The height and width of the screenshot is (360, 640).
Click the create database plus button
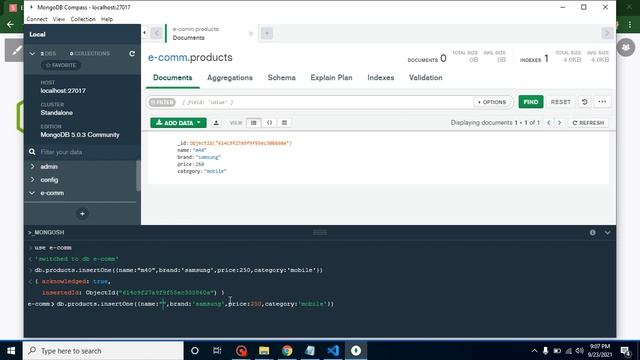coord(82,213)
